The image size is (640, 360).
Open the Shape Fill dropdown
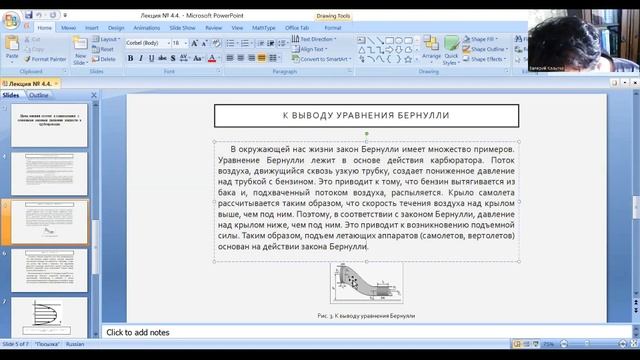(x=481, y=39)
